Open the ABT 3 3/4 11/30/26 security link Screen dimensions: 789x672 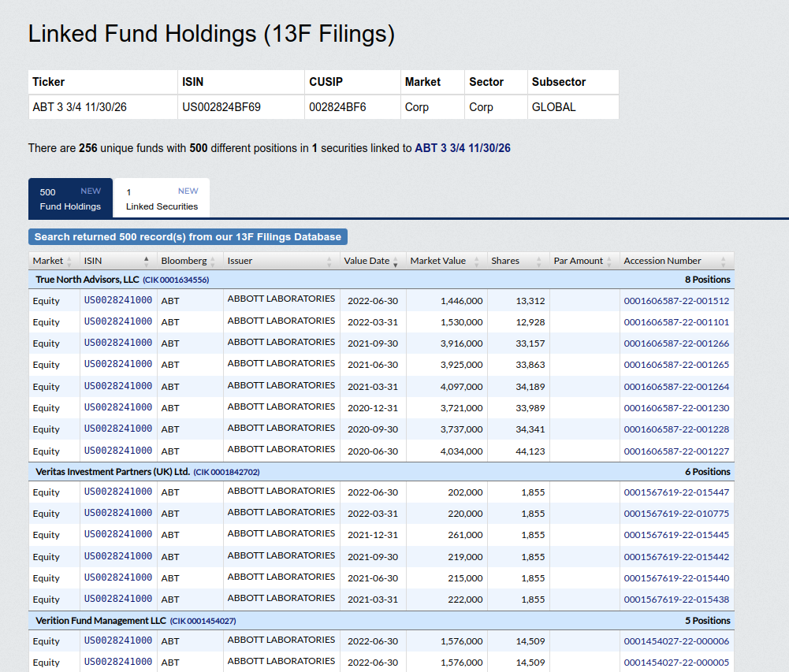(463, 148)
